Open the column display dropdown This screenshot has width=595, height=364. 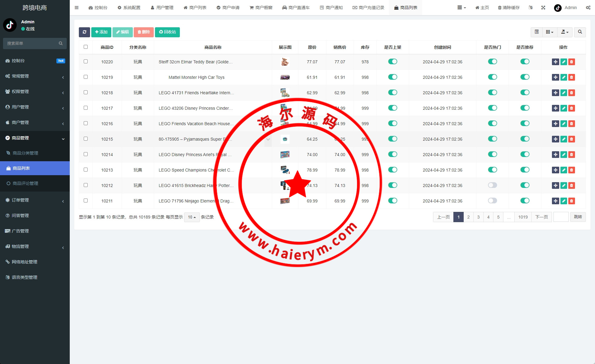[550, 32]
